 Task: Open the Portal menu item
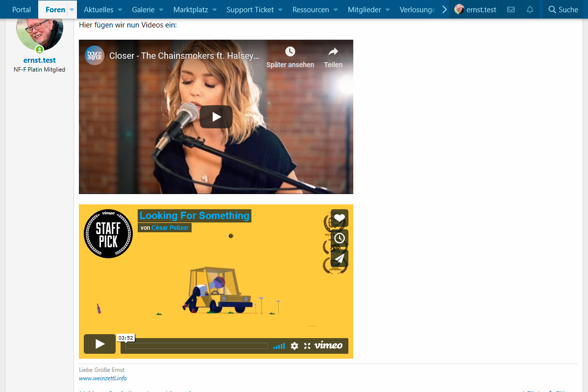(x=22, y=9)
